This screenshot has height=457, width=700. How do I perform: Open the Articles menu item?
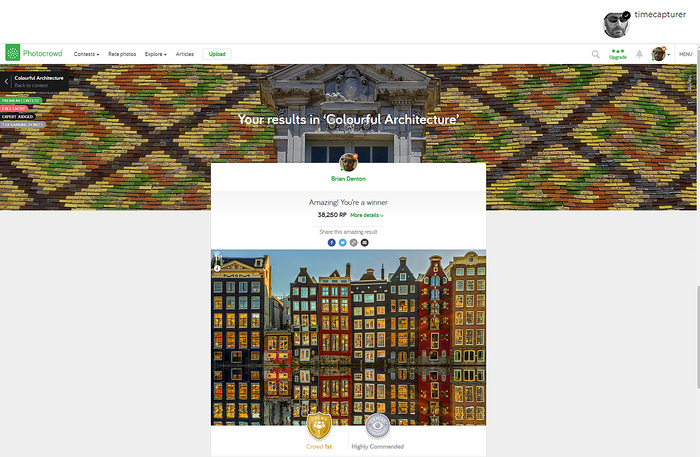(x=184, y=54)
